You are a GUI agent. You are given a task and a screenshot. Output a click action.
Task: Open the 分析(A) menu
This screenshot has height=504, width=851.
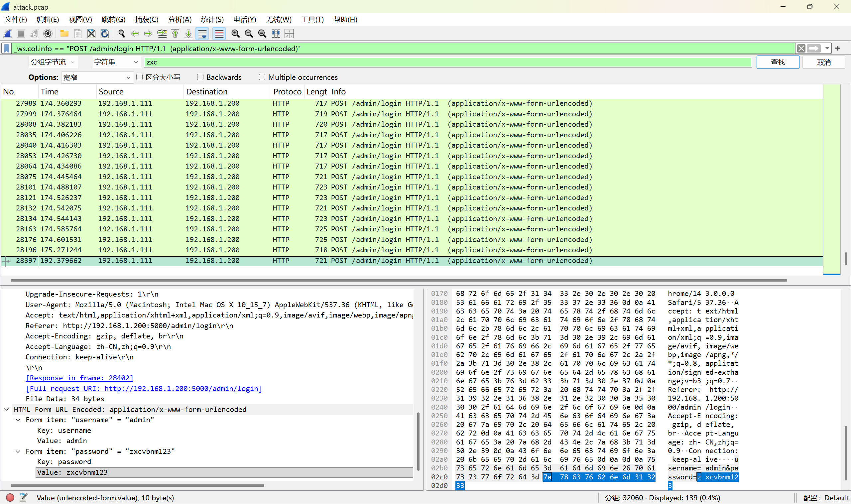click(x=180, y=20)
